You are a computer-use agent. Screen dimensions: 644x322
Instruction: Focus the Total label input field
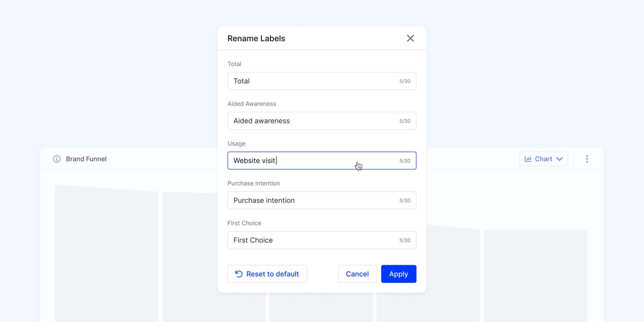[322, 81]
